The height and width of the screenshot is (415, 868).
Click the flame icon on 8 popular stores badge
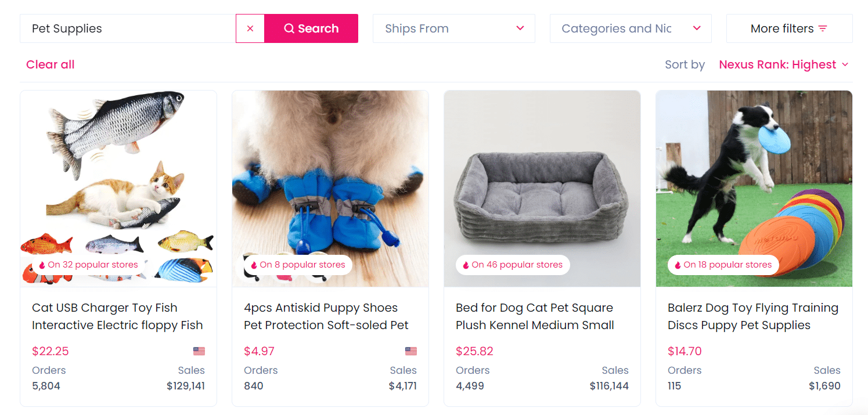click(254, 265)
